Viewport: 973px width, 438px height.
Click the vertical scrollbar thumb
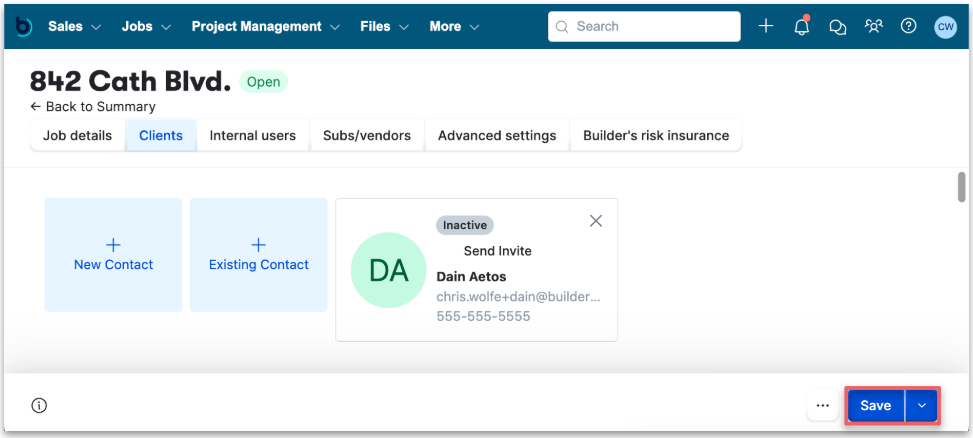click(x=962, y=187)
